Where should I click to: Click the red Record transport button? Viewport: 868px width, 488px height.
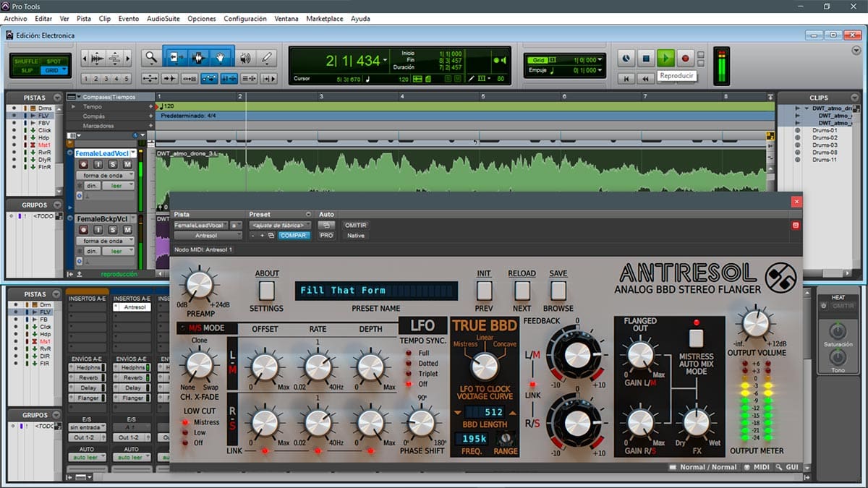pyautogui.click(x=686, y=57)
